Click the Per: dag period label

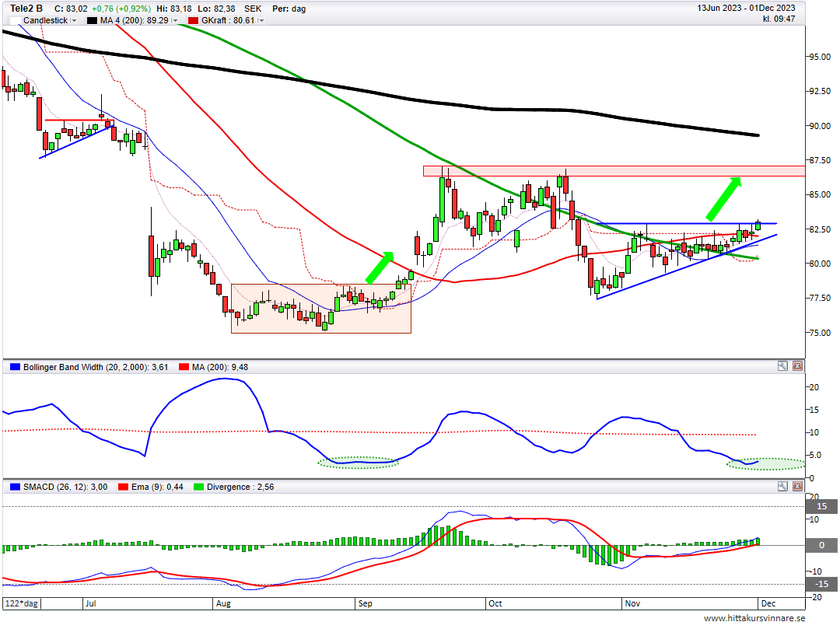[x=289, y=9]
